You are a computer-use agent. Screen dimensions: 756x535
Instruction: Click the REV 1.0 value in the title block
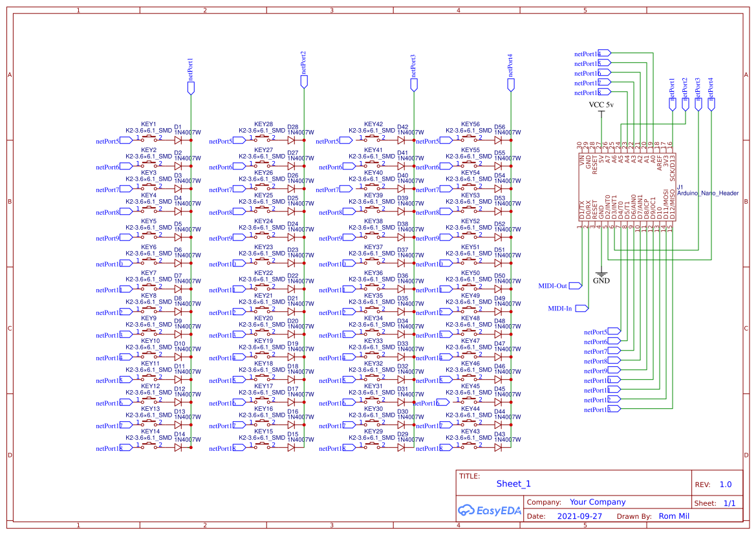point(725,484)
